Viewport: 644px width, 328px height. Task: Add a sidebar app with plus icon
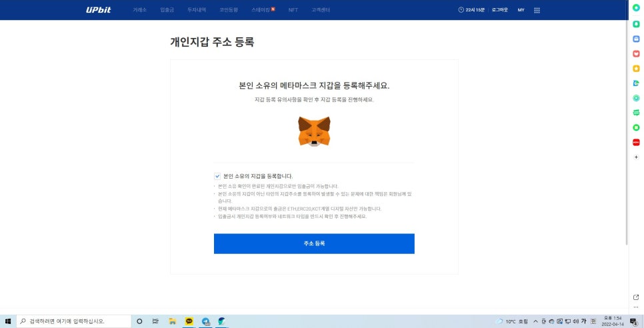pos(636,157)
